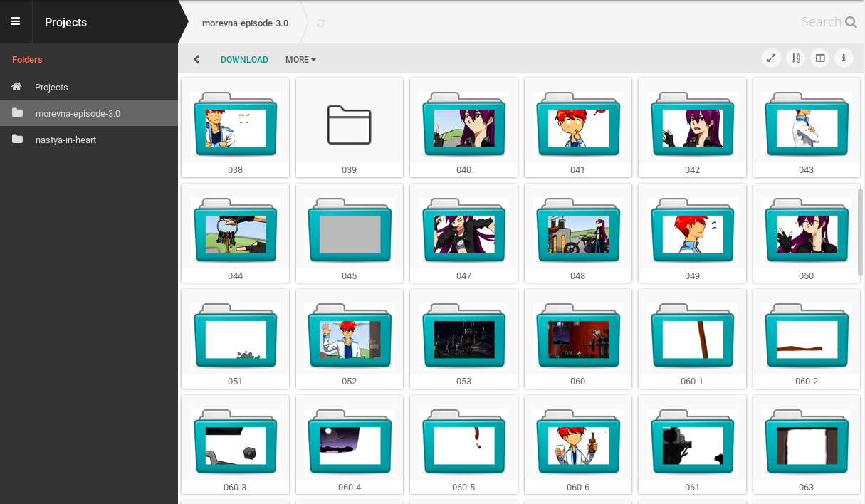Viewport: 865px width, 504px height.
Task: Select Projects in the sidebar
Action: (x=89, y=87)
